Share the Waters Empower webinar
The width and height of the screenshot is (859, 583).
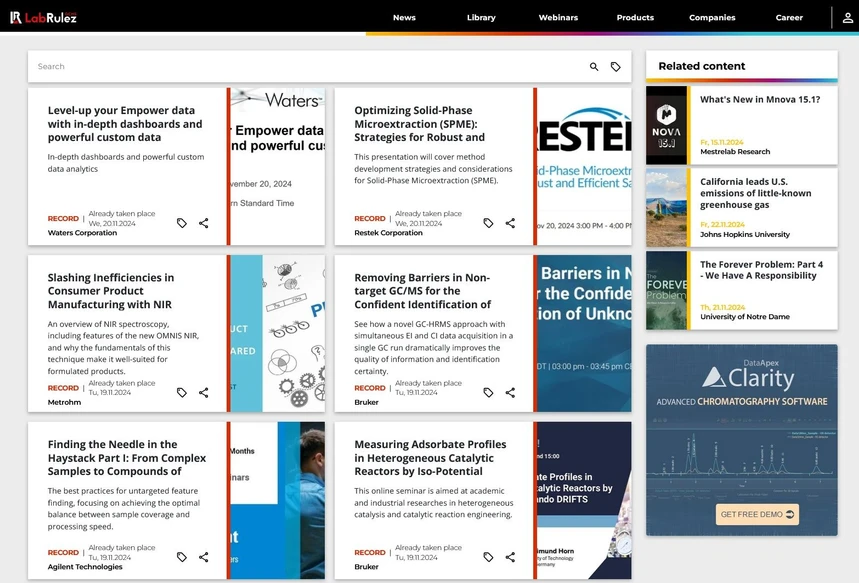click(204, 223)
